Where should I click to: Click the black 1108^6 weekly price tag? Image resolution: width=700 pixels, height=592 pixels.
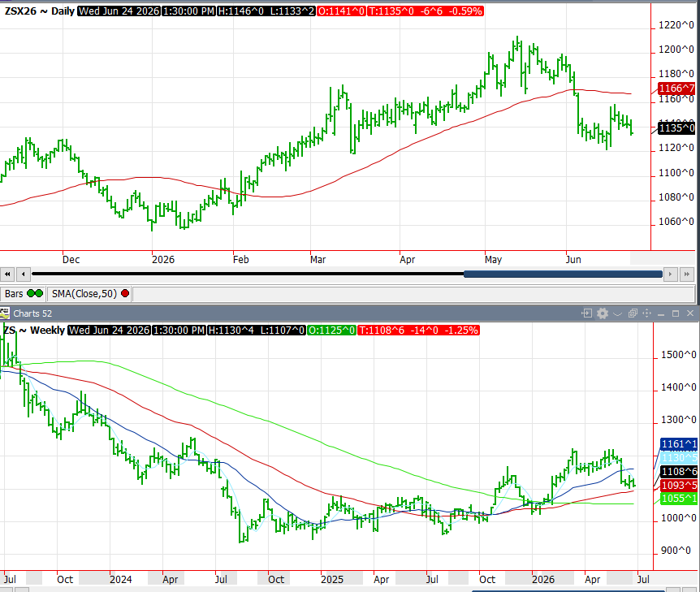679,472
